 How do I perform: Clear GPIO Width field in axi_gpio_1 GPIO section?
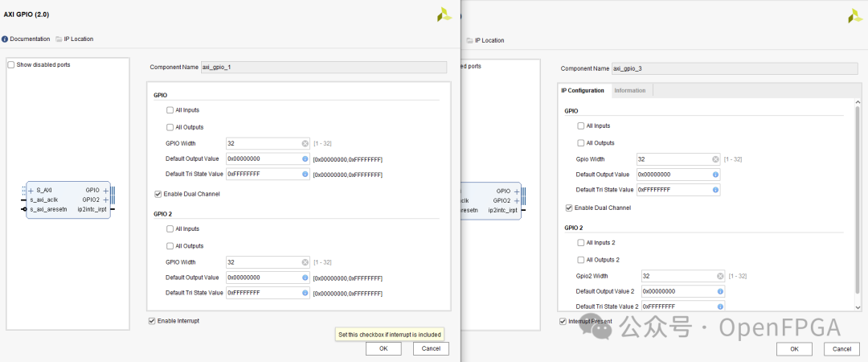(305, 143)
